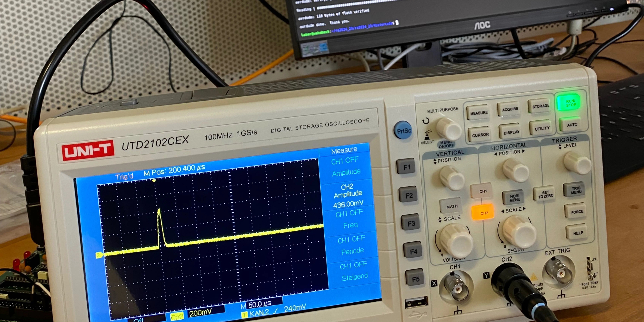Select CH1 OFF Periode menu entry
This screenshot has height=322, width=644.
pyautogui.click(x=352, y=245)
